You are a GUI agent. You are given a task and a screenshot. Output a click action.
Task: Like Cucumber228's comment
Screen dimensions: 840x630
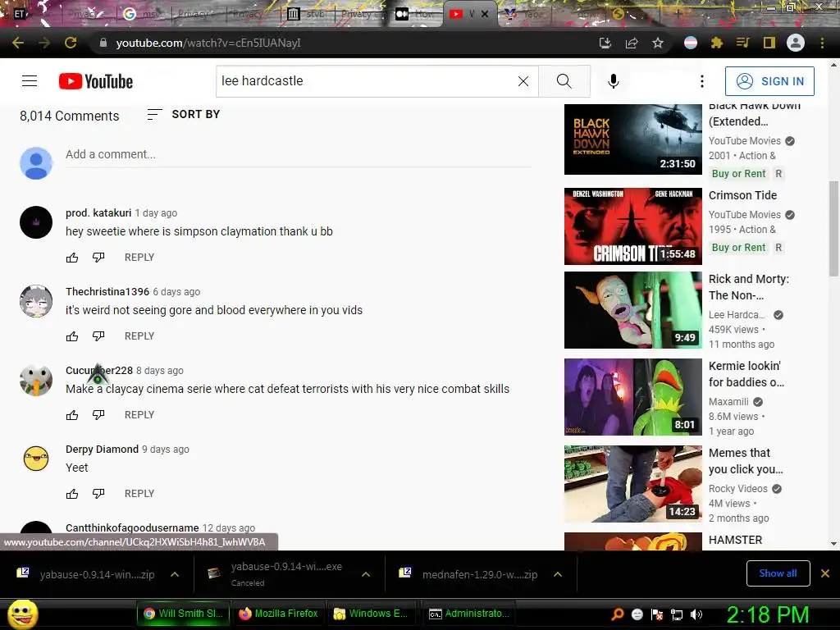click(72, 415)
